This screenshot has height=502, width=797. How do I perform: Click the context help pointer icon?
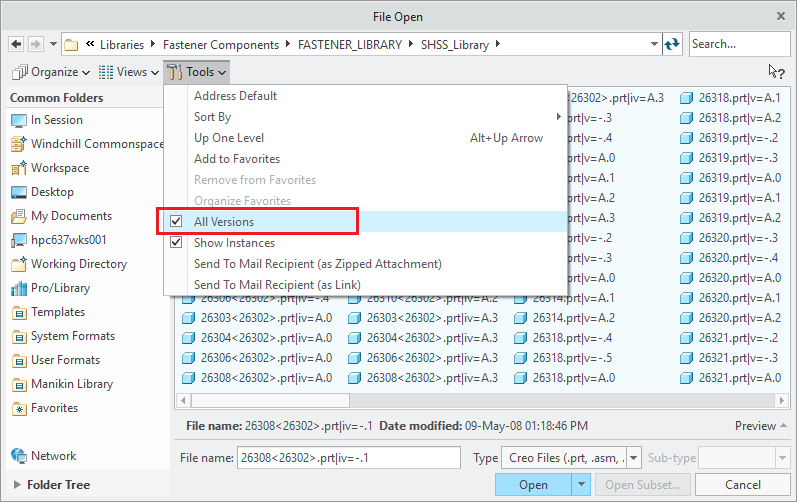point(776,72)
